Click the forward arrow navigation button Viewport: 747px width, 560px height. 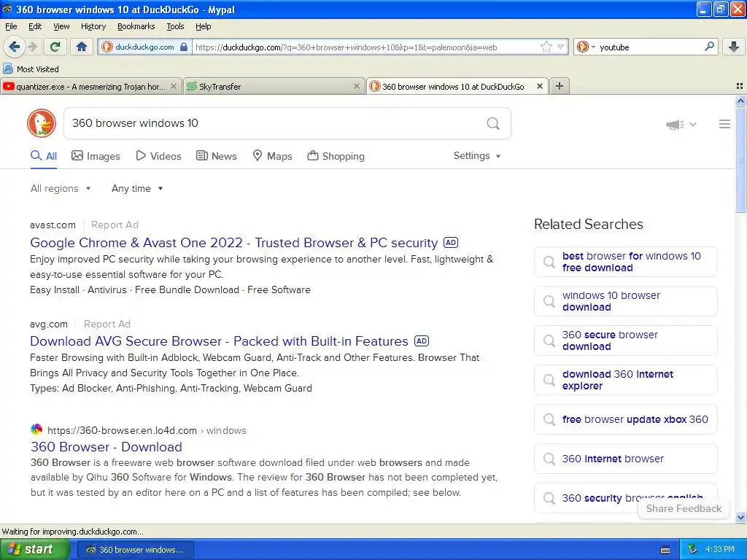click(32, 47)
